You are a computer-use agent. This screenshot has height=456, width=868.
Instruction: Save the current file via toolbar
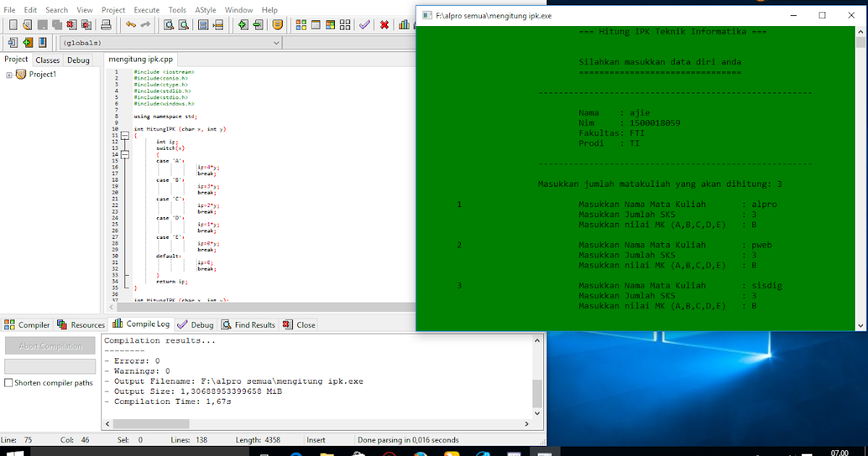[x=42, y=25]
